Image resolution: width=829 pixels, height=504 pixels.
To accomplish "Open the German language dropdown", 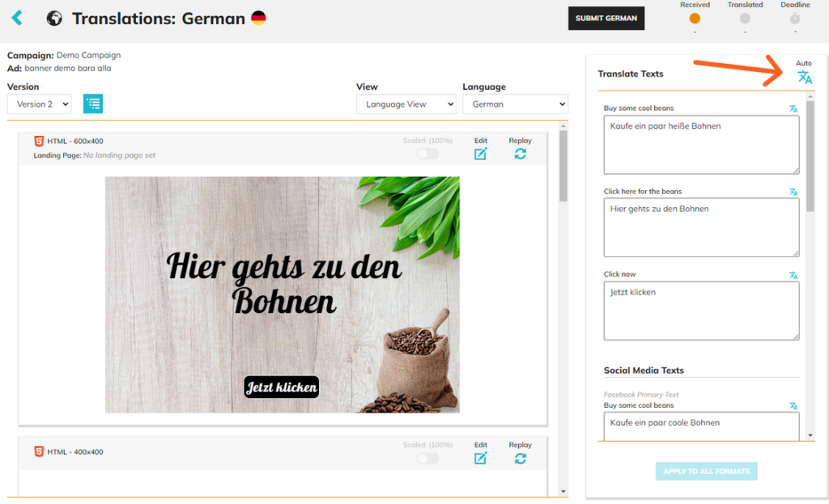I will click(516, 104).
